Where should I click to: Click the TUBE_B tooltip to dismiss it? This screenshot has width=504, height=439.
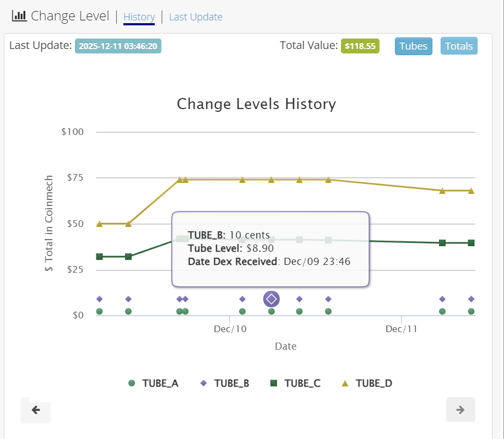(x=270, y=249)
